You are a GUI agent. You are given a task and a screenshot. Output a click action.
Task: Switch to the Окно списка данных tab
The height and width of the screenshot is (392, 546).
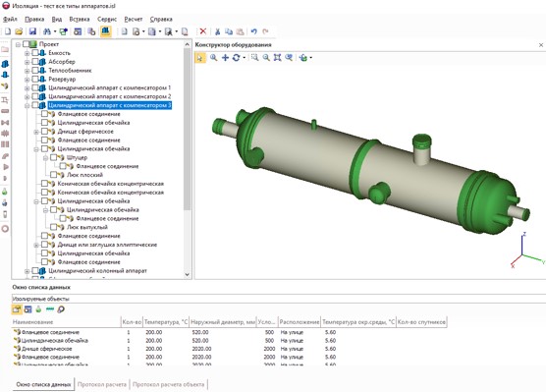pos(43,385)
